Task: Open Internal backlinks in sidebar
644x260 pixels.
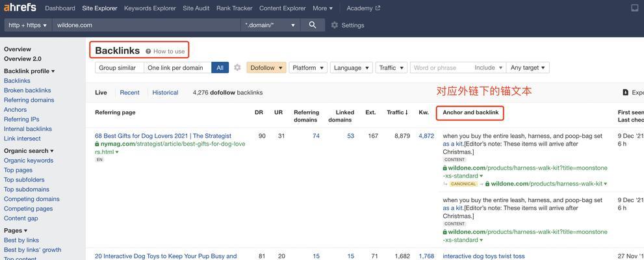Action: [x=28, y=129]
